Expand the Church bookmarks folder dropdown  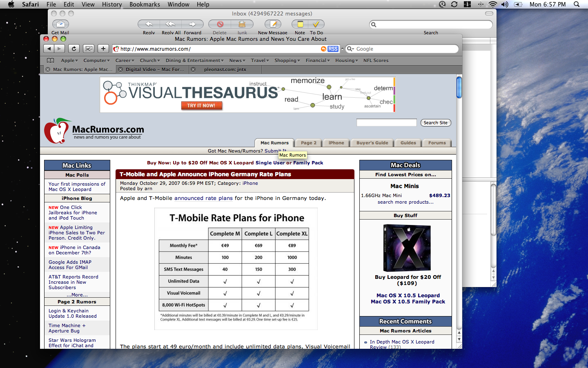coord(150,61)
